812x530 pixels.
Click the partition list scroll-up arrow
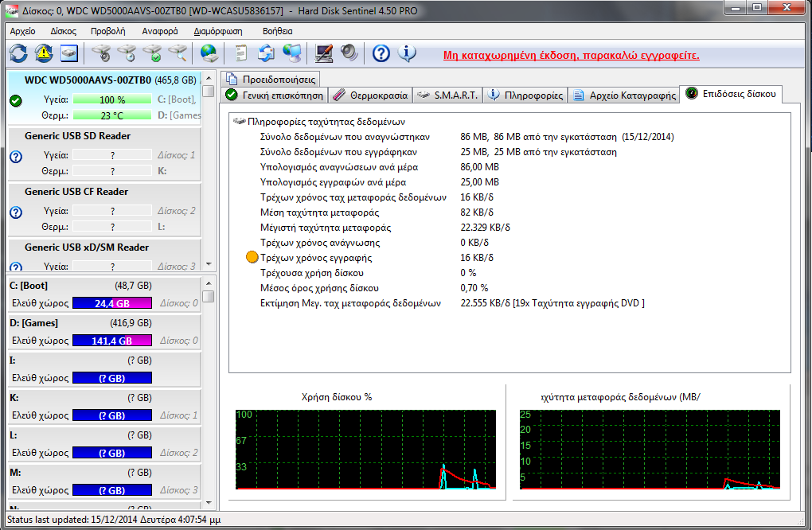[x=209, y=283]
